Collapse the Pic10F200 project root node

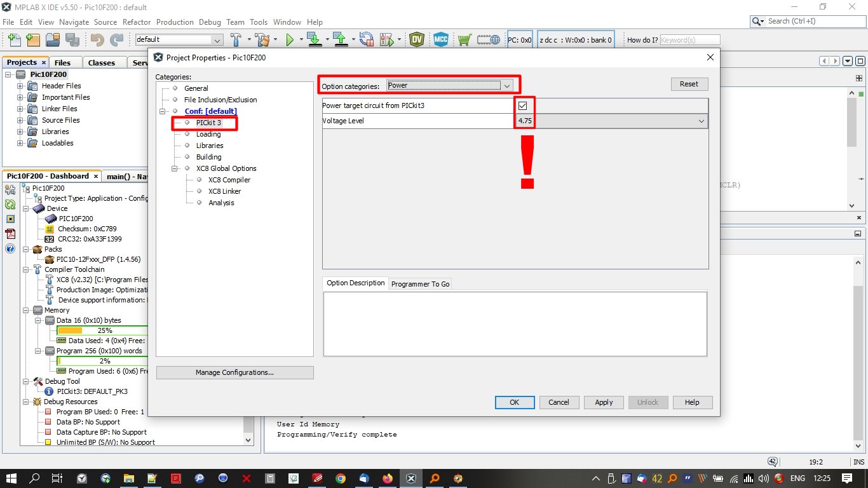[9, 74]
